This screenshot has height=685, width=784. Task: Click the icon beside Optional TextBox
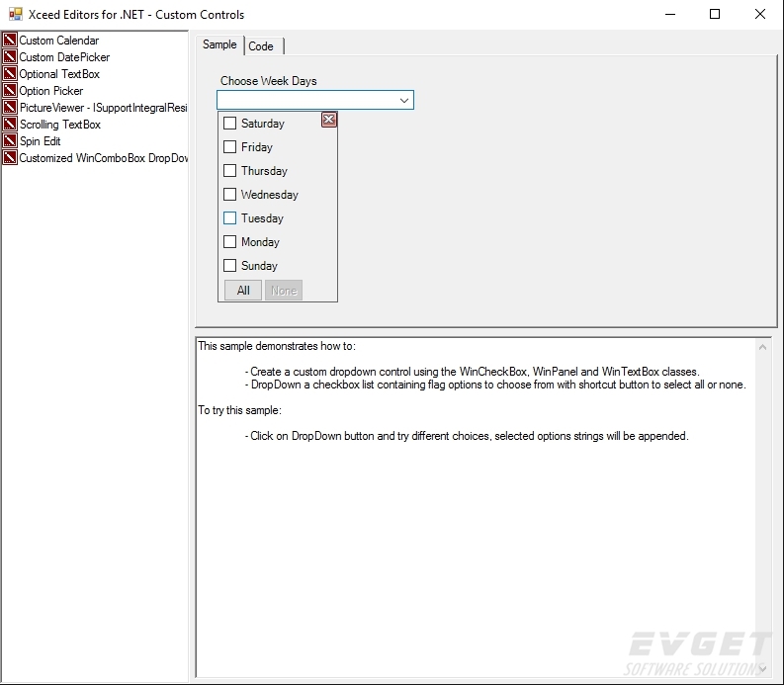click(x=10, y=73)
